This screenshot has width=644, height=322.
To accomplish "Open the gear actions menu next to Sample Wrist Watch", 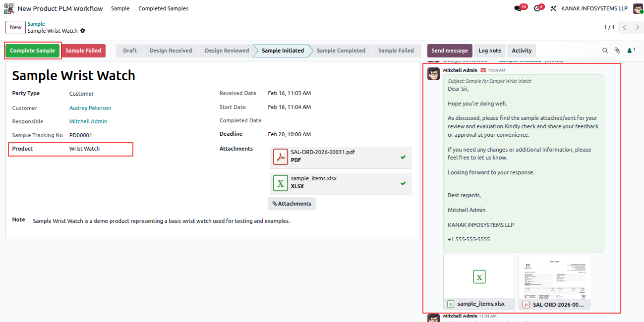I will (x=83, y=31).
